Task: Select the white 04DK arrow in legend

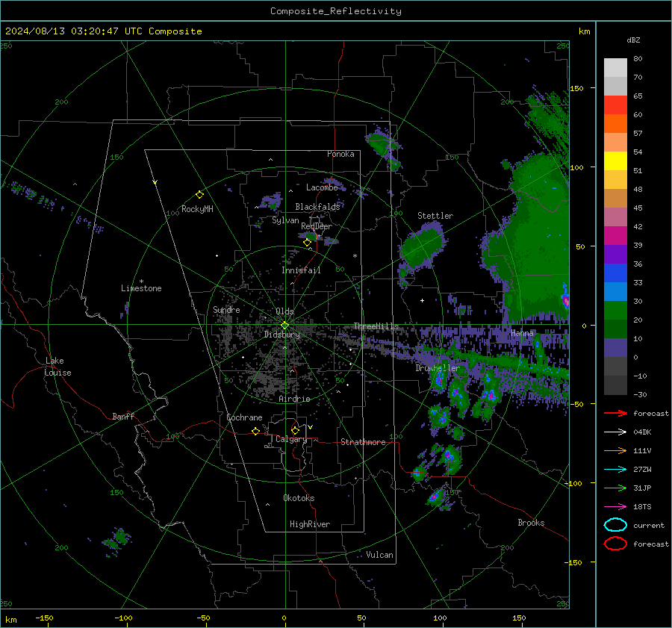Action: pyautogui.click(x=615, y=432)
